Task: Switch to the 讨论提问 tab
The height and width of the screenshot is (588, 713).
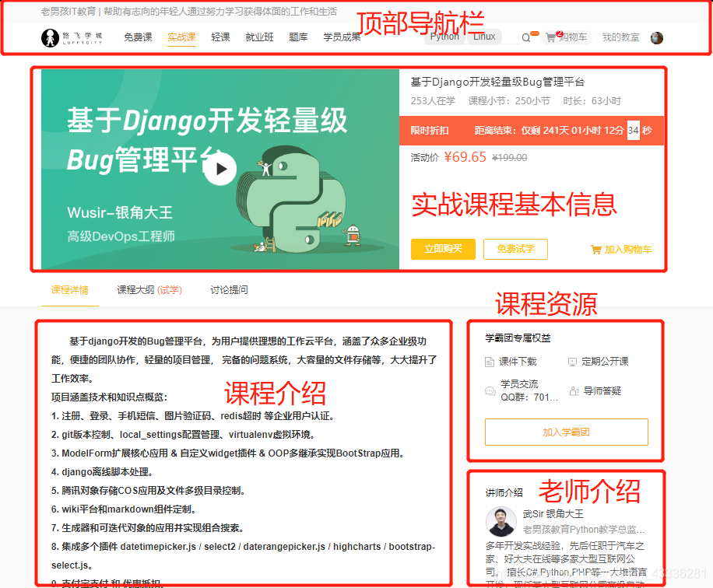Action: (229, 290)
